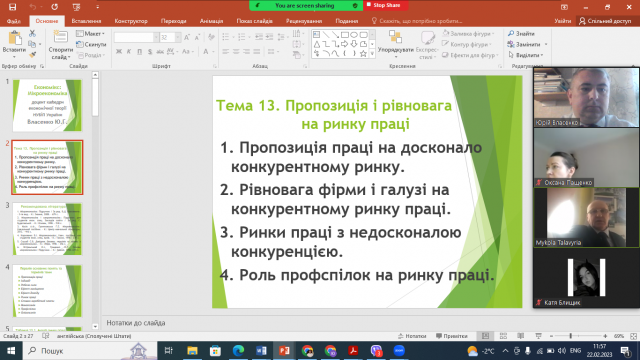This screenshot has height=360, width=640.
Task: Click the Спільний доступ share button
Action: click(606, 21)
